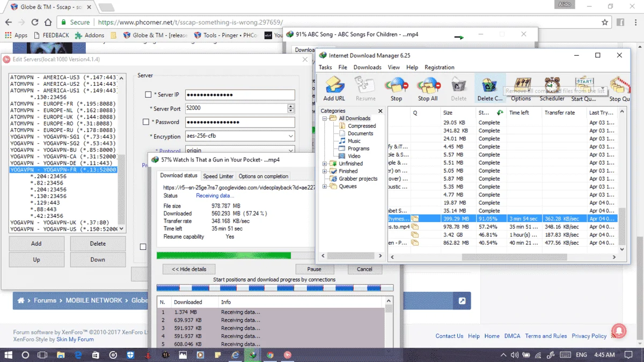Click the blue connections progress bar

[x=275, y=288]
